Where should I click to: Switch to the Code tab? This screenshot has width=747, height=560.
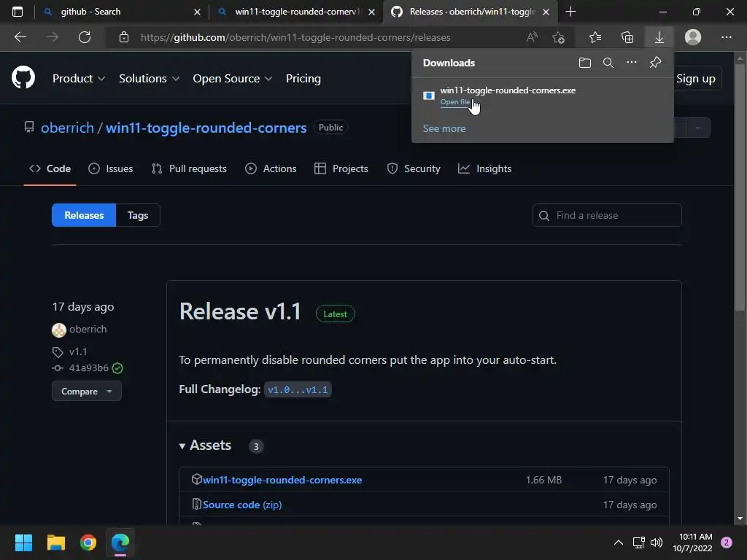[x=50, y=168]
